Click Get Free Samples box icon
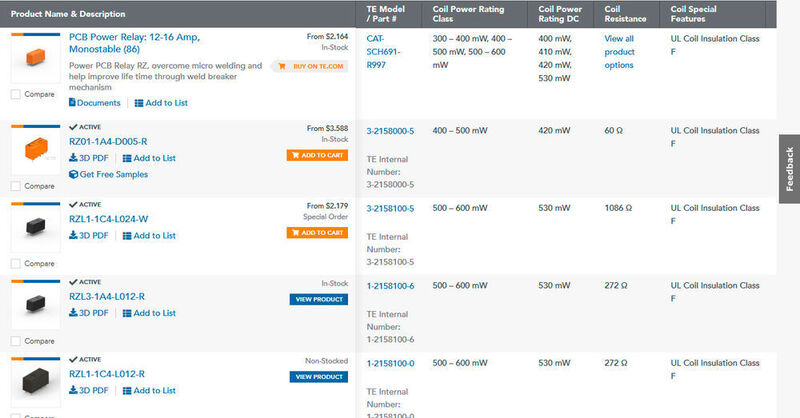800x418 pixels. 73,175
